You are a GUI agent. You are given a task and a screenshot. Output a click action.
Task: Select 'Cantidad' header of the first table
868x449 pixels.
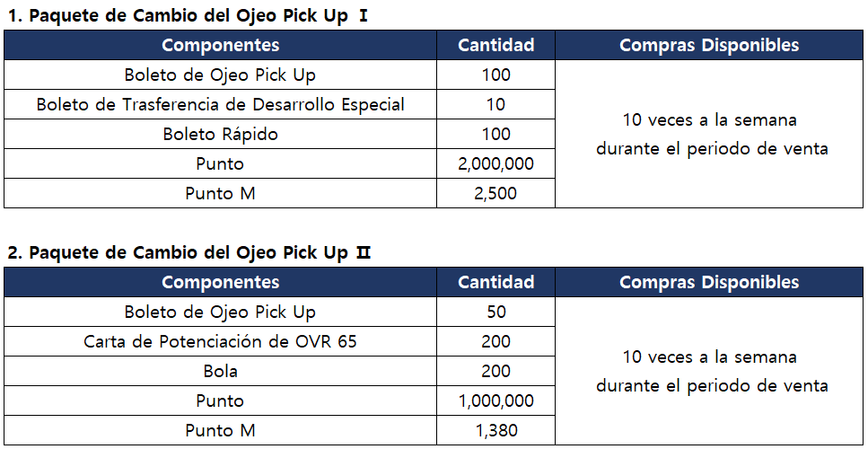pos(495,45)
